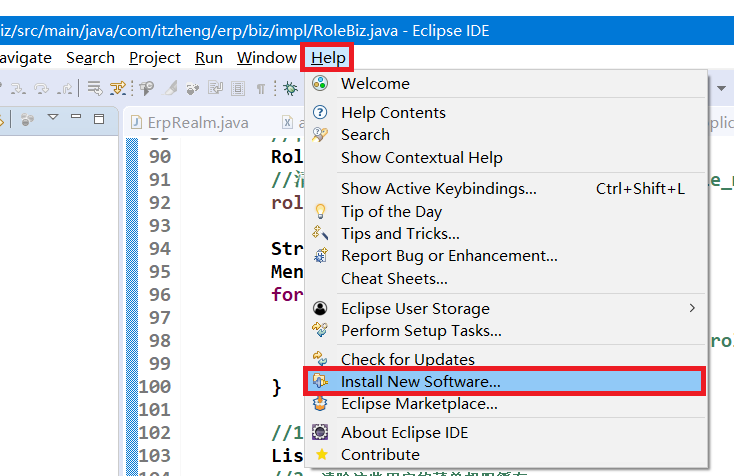Click the Drop to Frame toolbar icon
The image size is (734, 476).
[95, 88]
